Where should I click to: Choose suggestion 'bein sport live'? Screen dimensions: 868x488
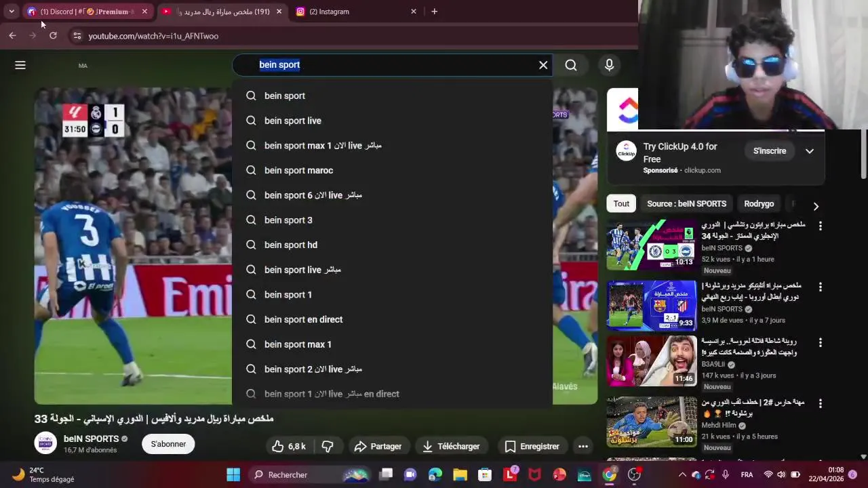coord(392,121)
